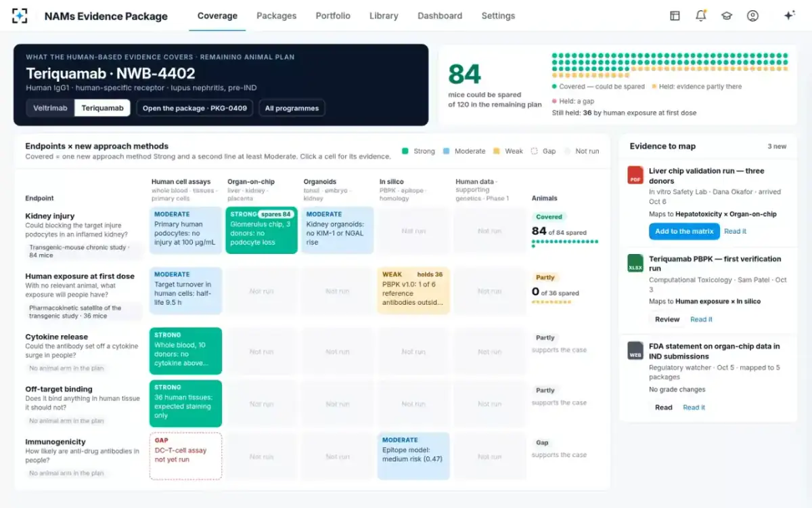Open the Moderate Epitope model cell
Image resolution: width=812 pixels, height=508 pixels.
point(413,456)
